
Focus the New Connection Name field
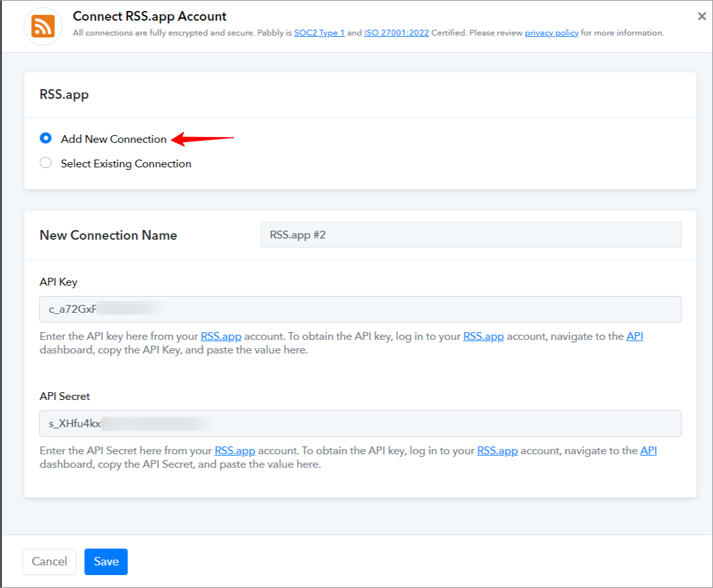coord(471,235)
